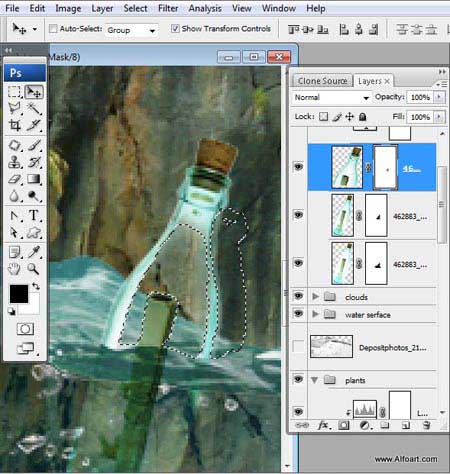Create a new layer

click(x=406, y=425)
